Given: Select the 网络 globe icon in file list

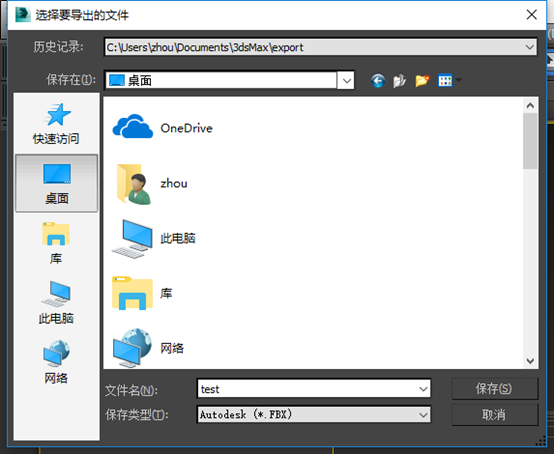Looking at the screenshot, I should click(132, 348).
